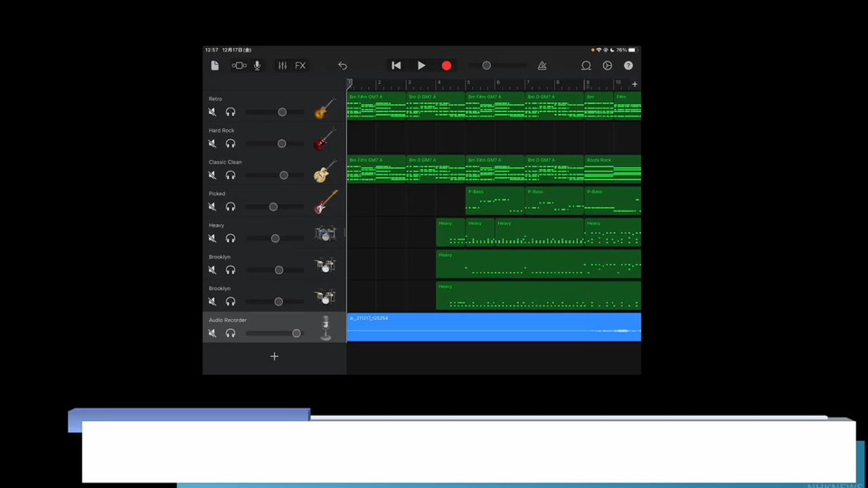
Task: Toggle the metronome
Action: pyautogui.click(x=542, y=65)
